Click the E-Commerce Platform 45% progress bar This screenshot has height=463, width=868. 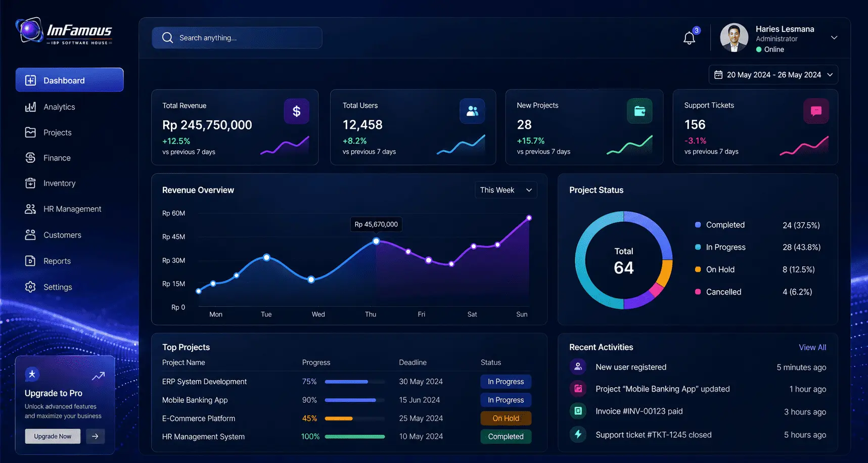(x=355, y=418)
